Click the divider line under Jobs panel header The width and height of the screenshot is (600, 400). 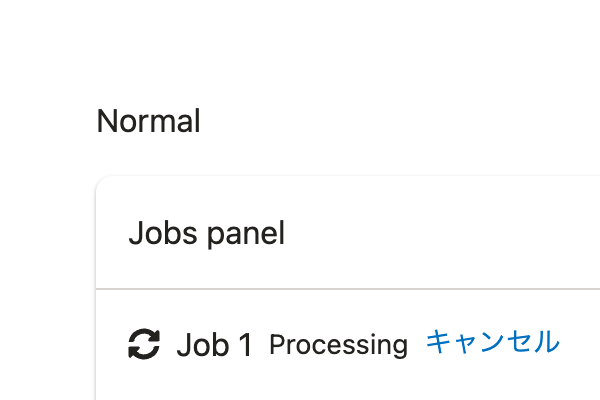point(348,289)
